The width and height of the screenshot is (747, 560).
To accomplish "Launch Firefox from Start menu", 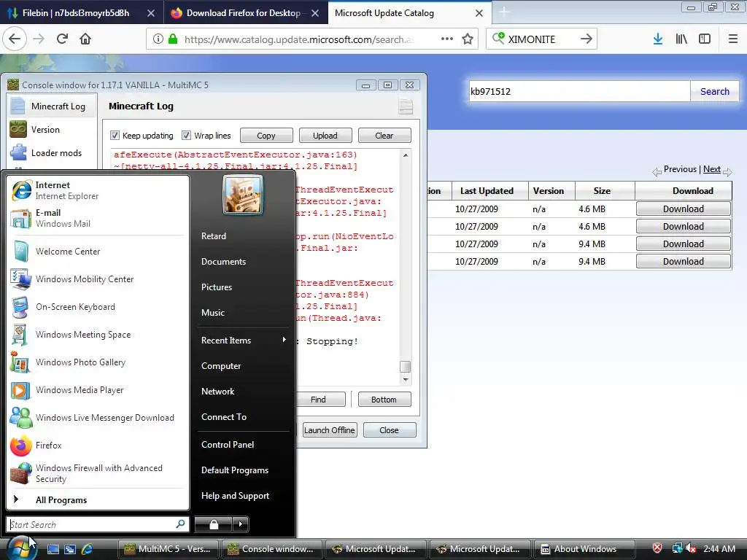I will point(98,446).
